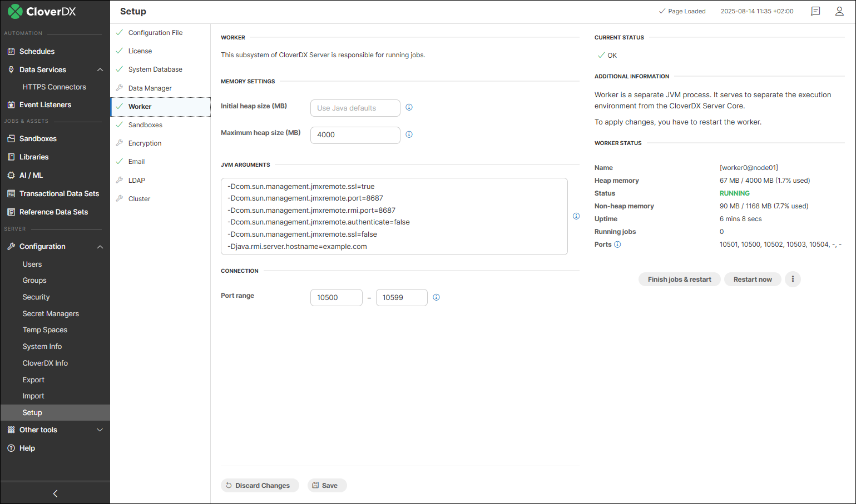
Task: Click the Save button
Action: (x=325, y=486)
